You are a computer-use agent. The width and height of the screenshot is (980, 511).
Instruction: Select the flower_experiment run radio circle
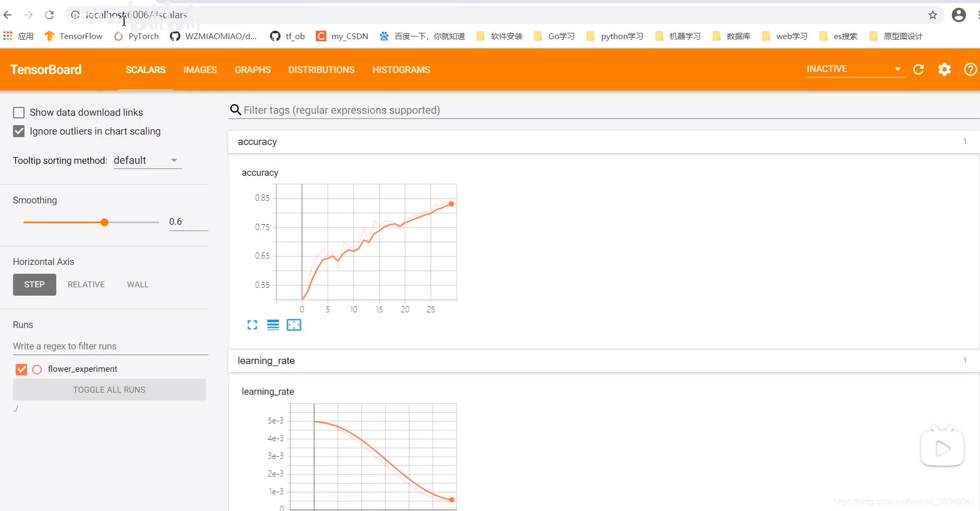coord(37,370)
